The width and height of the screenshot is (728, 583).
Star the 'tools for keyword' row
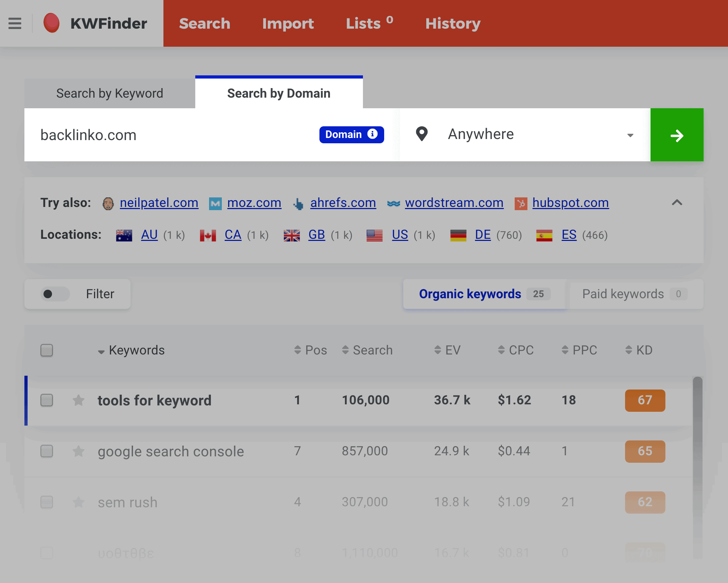[x=79, y=400]
